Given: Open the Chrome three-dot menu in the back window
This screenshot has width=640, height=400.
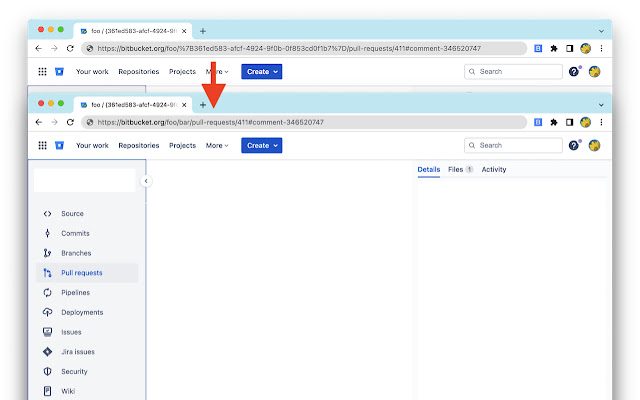Looking at the screenshot, I should (x=601, y=48).
